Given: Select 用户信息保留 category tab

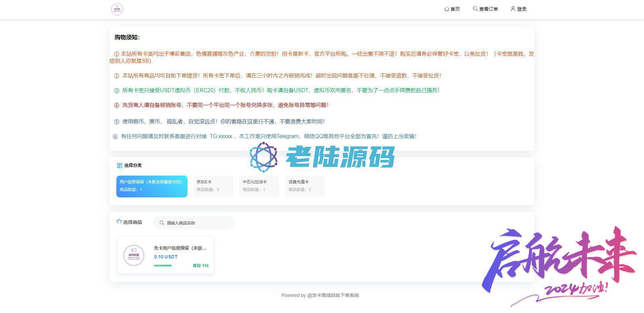Looking at the screenshot, I should [152, 186].
